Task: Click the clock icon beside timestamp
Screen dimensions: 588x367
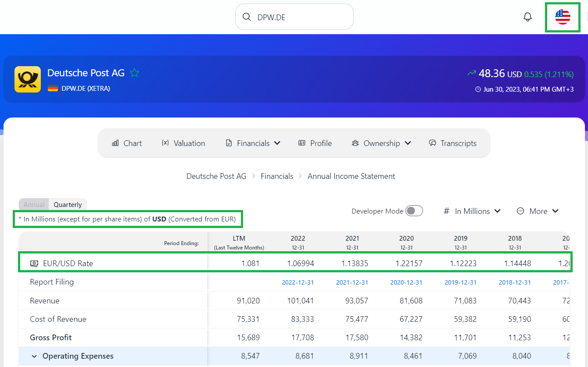Action: pos(478,89)
